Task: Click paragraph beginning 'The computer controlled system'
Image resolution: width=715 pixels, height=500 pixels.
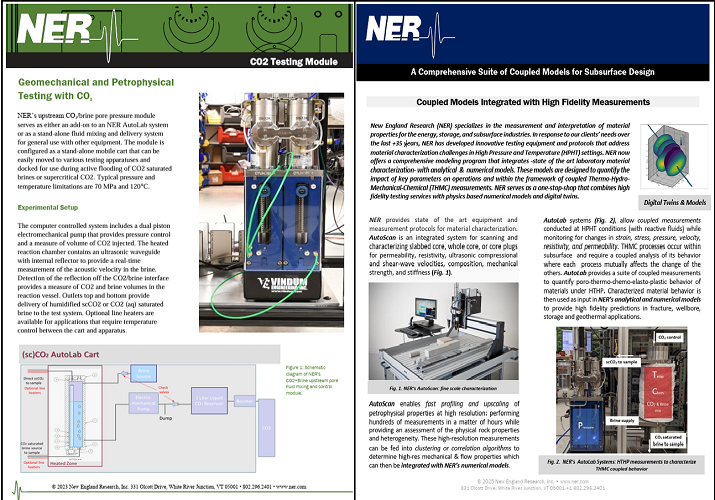Action: (x=94, y=278)
